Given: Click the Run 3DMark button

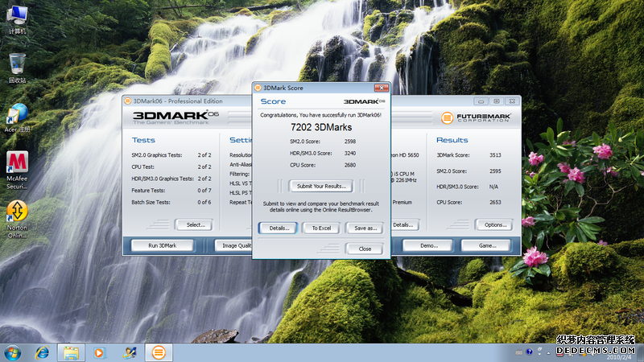Looking at the screenshot, I should pos(163,245).
